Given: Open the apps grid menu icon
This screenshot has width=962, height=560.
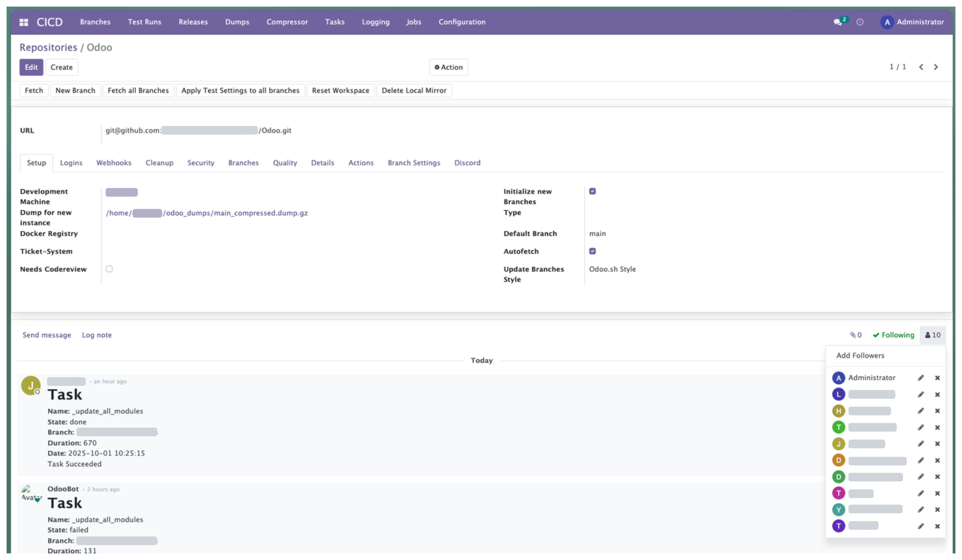Looking at the screenshot, I should tap(24, 22).
